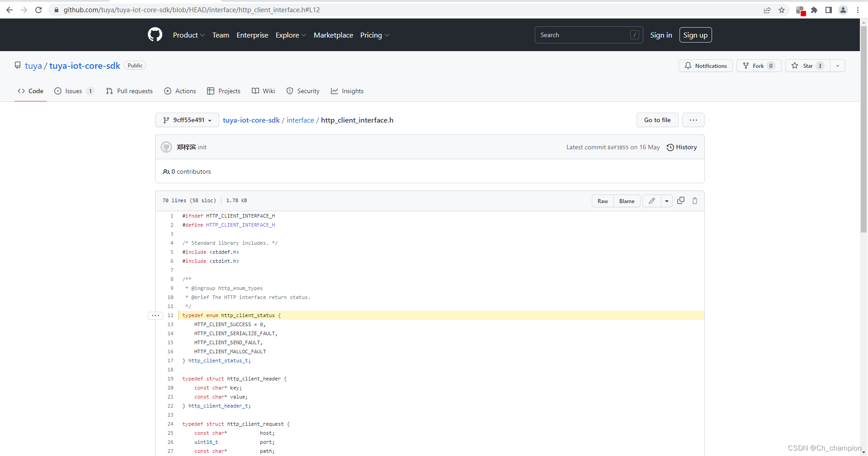Open line 12 actions ellipsis button
868x456 pixels.
(x=156, y=315)
